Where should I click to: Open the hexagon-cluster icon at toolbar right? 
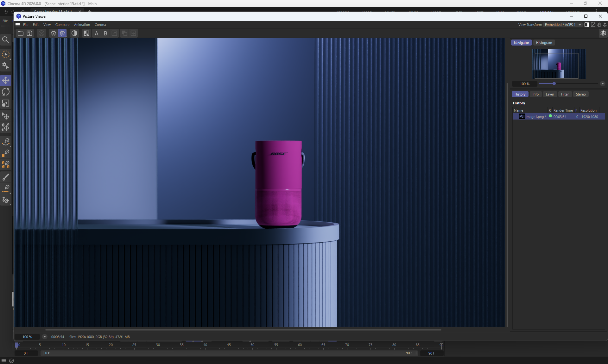603,33
